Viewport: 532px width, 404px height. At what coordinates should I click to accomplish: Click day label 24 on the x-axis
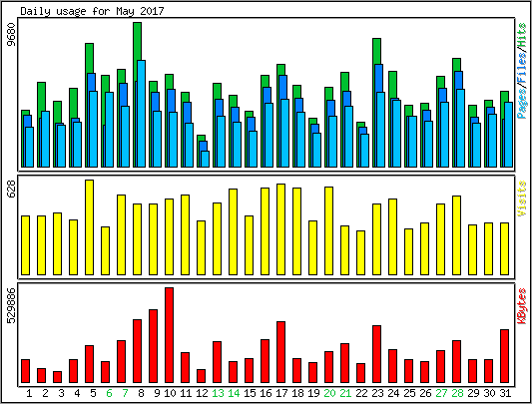coord(393,393)
